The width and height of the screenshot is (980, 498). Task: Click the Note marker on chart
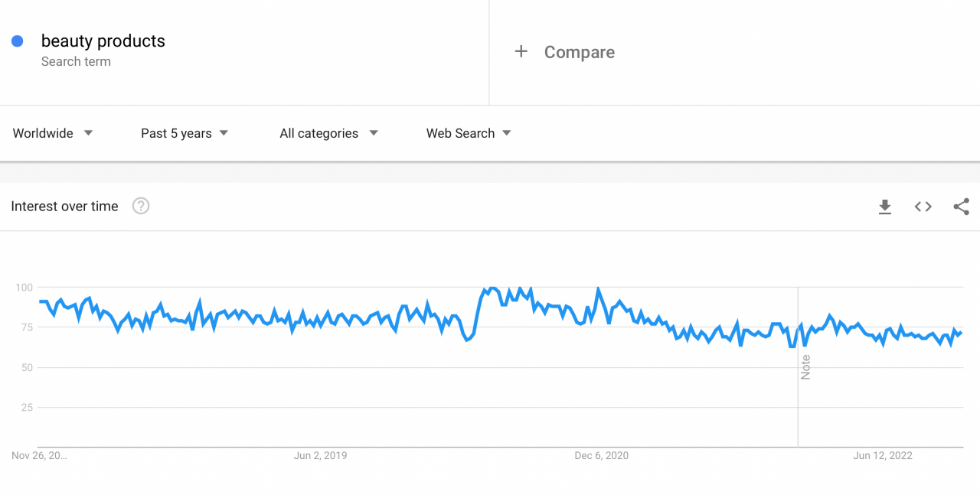point(805,367)
